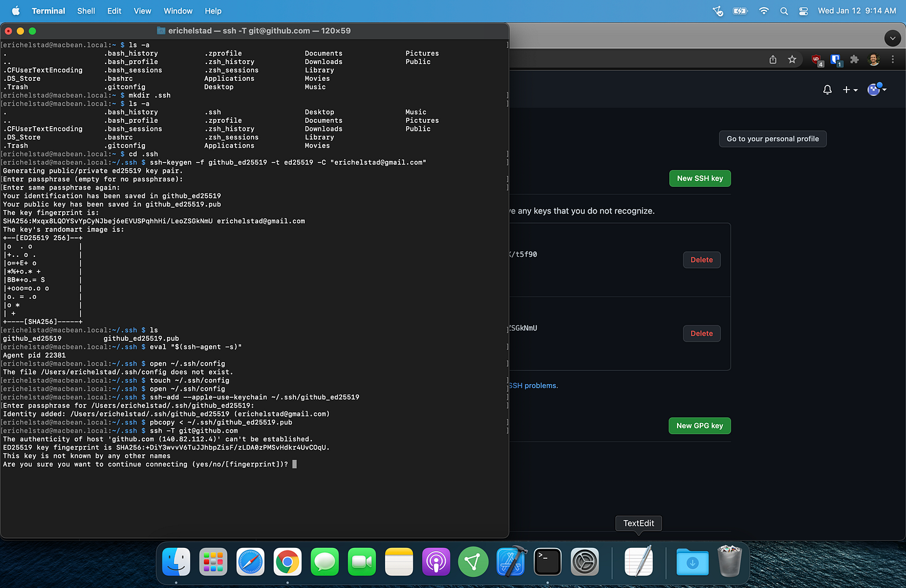
Task: Open the Terminal application menu
Action: [49, 11]
